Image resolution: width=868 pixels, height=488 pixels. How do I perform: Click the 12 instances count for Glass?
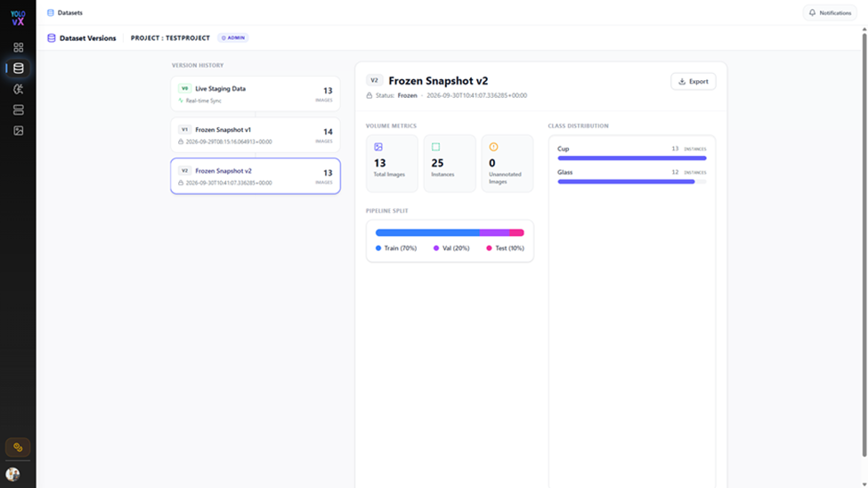click(675, 172)
